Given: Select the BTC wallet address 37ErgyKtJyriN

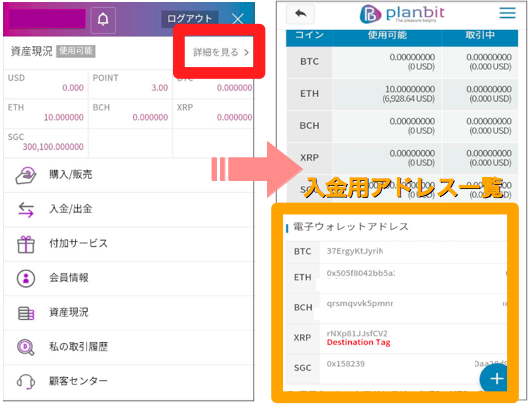Looking at the screenshot, I should point(355,251).
